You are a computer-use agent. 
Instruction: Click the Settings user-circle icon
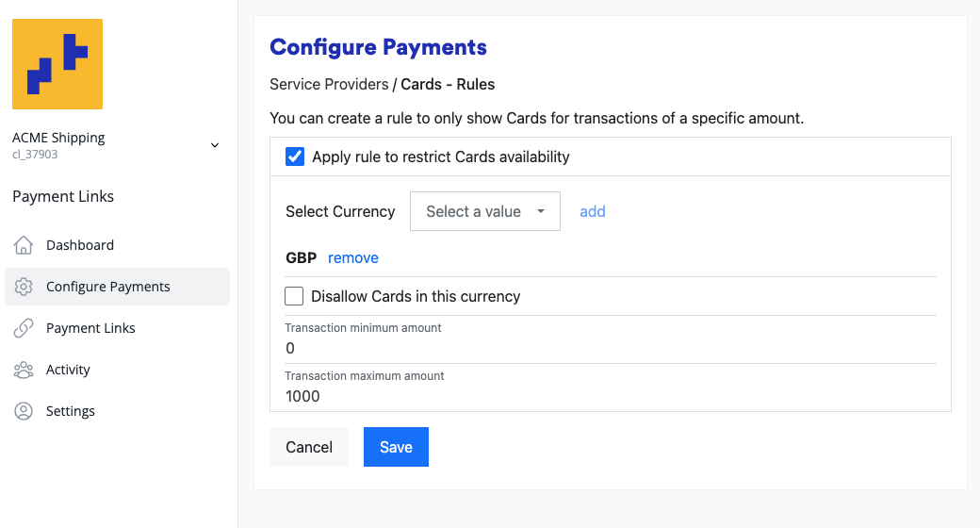[24, 411]
